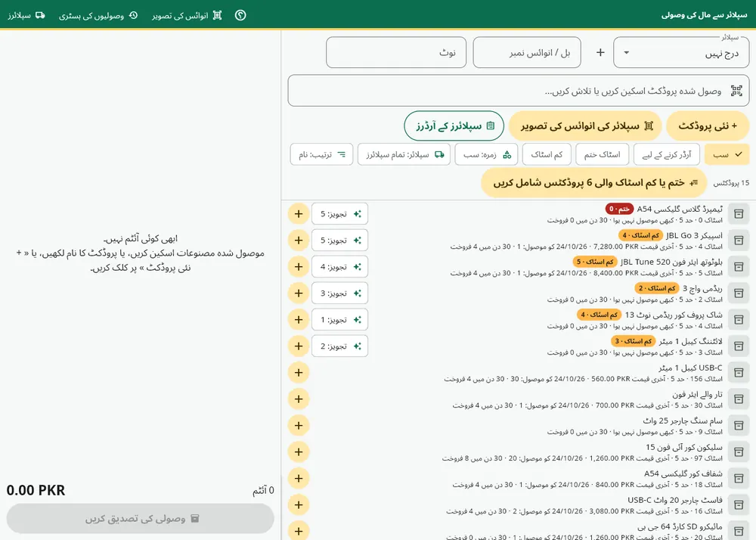Add اسپیکر JBL Go 3 with plus button

tap(299, 240)
